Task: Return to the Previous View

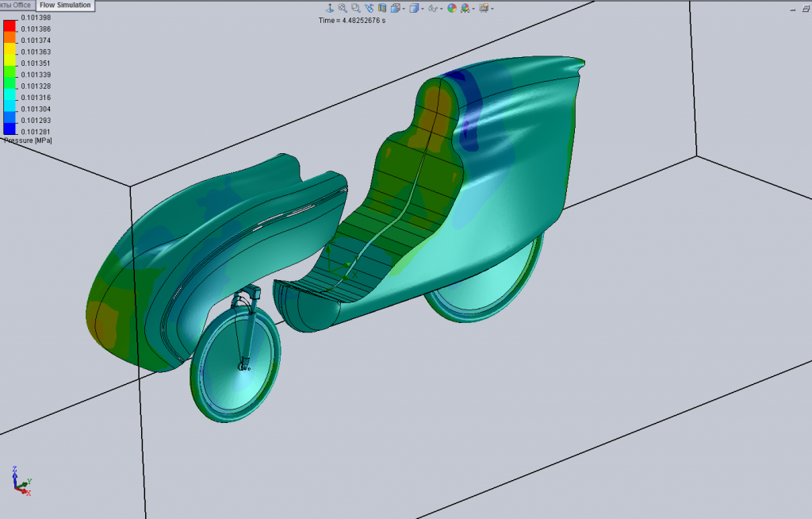Action: coord(370,8)
